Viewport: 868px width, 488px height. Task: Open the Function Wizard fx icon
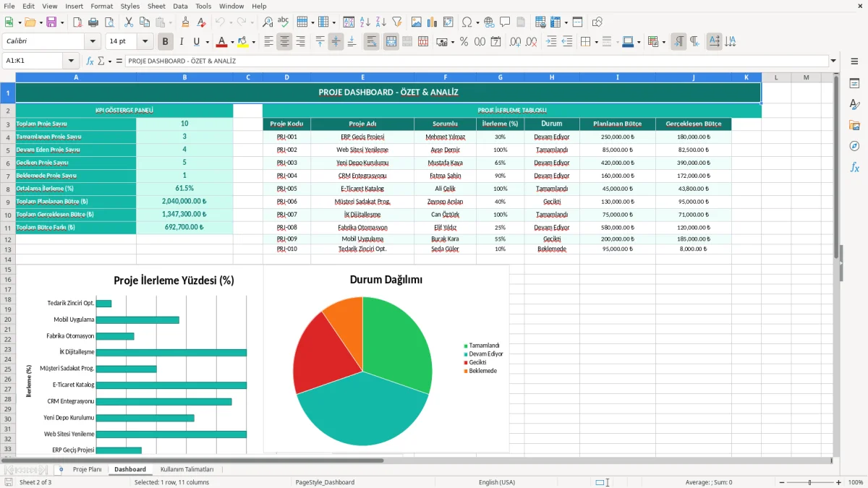(x=90, y=61)
